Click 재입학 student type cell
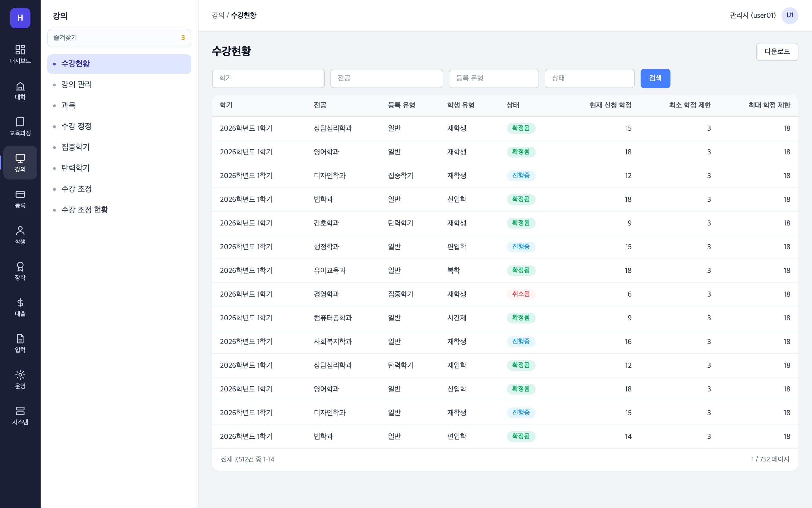The height and width of the screenshot is (508, 812). pos(456,365)
